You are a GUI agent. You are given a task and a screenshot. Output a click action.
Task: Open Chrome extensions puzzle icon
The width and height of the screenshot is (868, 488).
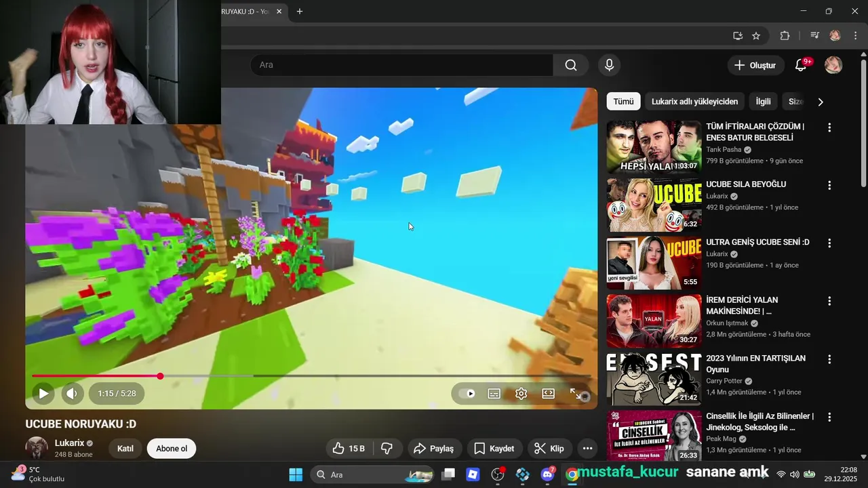(x=785, y=36)
